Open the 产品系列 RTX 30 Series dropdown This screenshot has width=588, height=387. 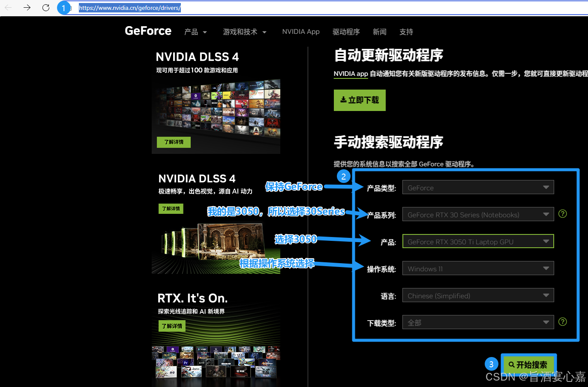(x=478, y=214)
